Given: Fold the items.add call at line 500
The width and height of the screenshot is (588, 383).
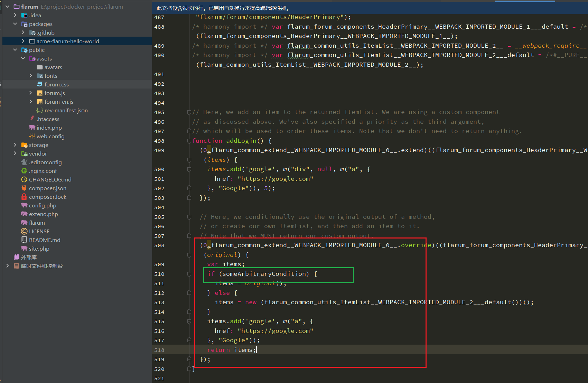Looking at the screenshot, I should coord(189,169).
